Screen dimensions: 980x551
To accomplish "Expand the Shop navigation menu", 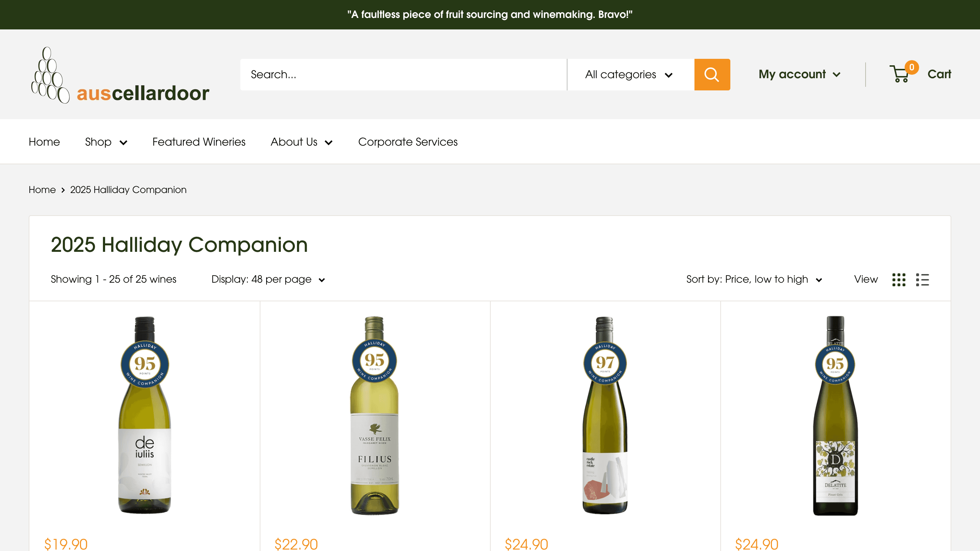I will pyautogui.click(x=106, y=142).
